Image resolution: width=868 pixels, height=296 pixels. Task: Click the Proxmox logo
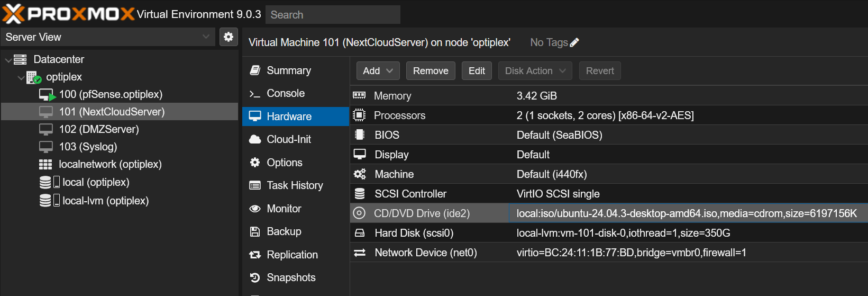tap(68, 14)
